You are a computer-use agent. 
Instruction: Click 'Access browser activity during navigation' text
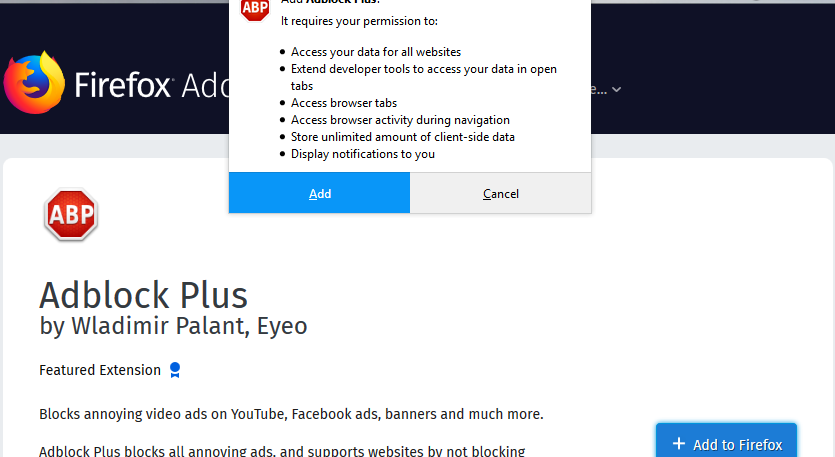click(400, 120)
